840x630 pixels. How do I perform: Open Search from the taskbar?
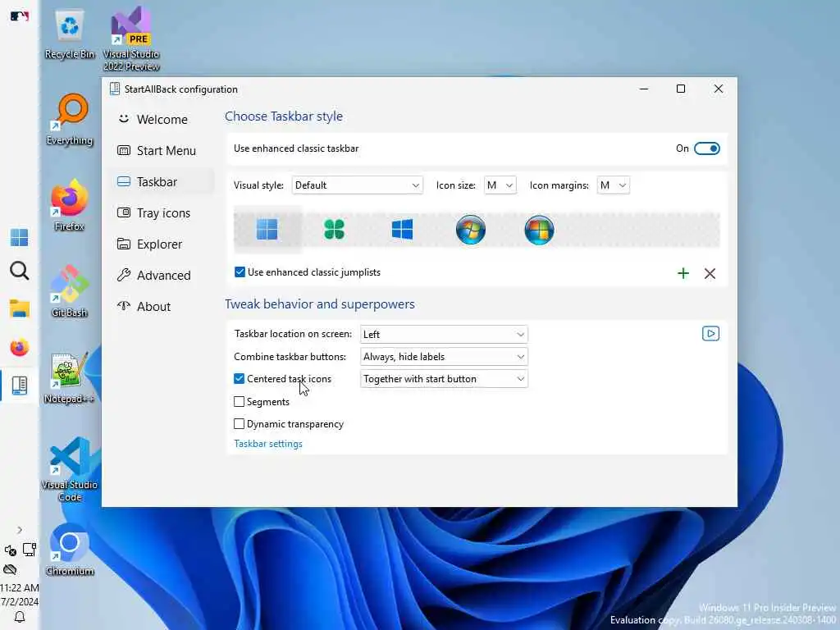(x=20, y=271)
